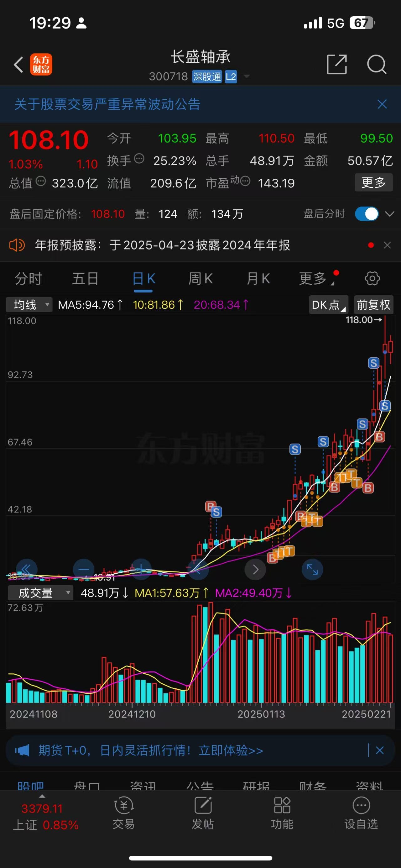Image resolution: width=401 pixels, height=868 pixels.
Task: Open the 均线 indicator dropdown
Action: click(29, 305)
